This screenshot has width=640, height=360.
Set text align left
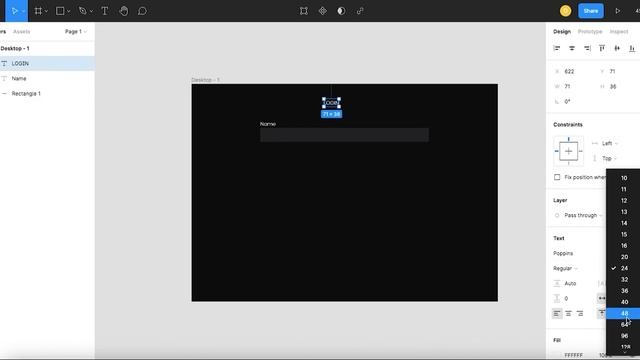pos(557,313)
